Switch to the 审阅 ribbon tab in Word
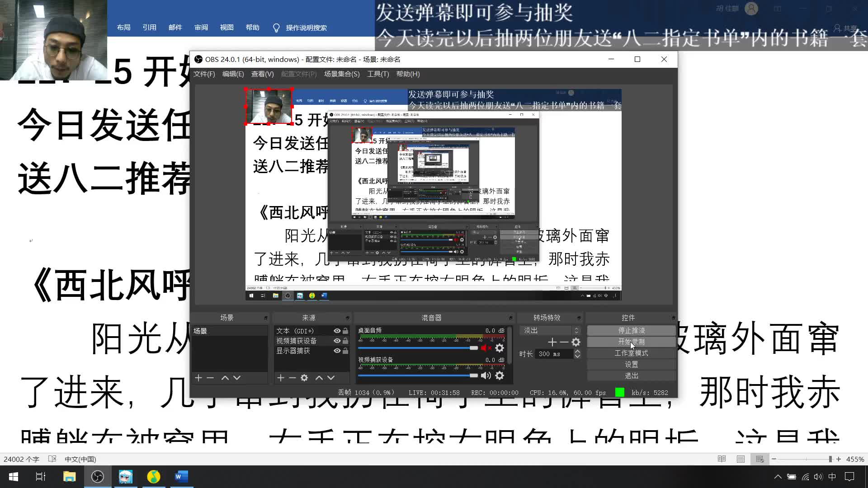Image resolution: width=868 pixels, height=488 pixels. tap(201, 28)
